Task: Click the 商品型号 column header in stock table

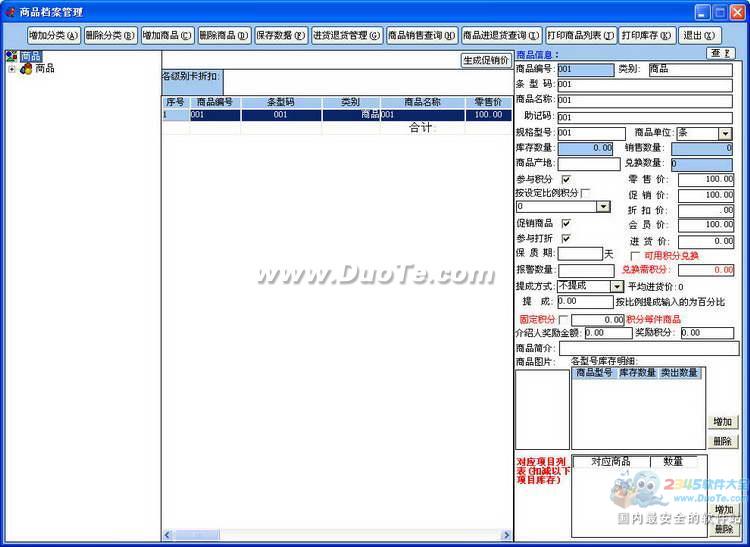Action: (x=595, y=373)
